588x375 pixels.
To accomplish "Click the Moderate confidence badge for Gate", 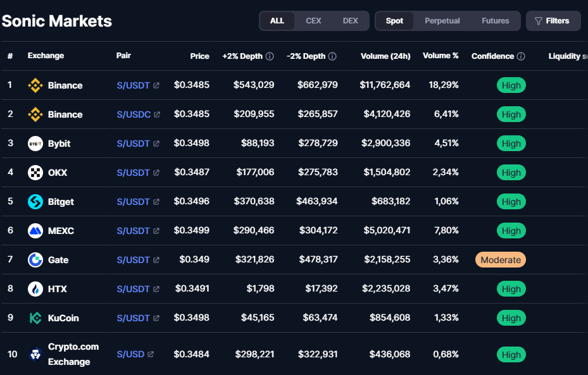I will [501, 260].
